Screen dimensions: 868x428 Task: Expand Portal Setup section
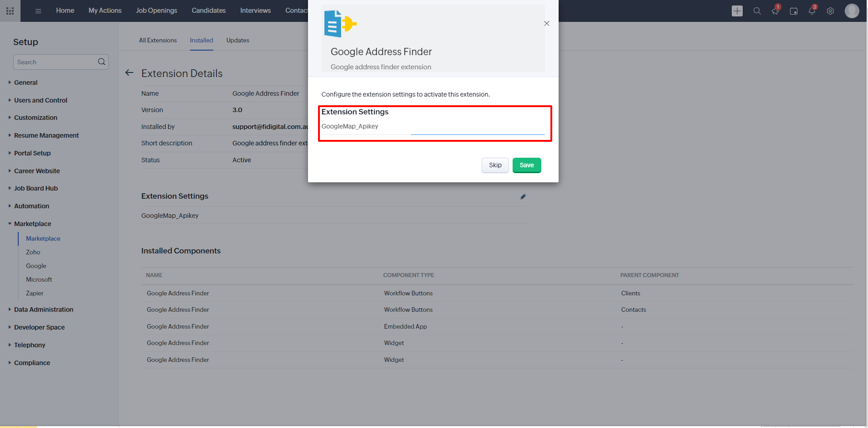32,153
